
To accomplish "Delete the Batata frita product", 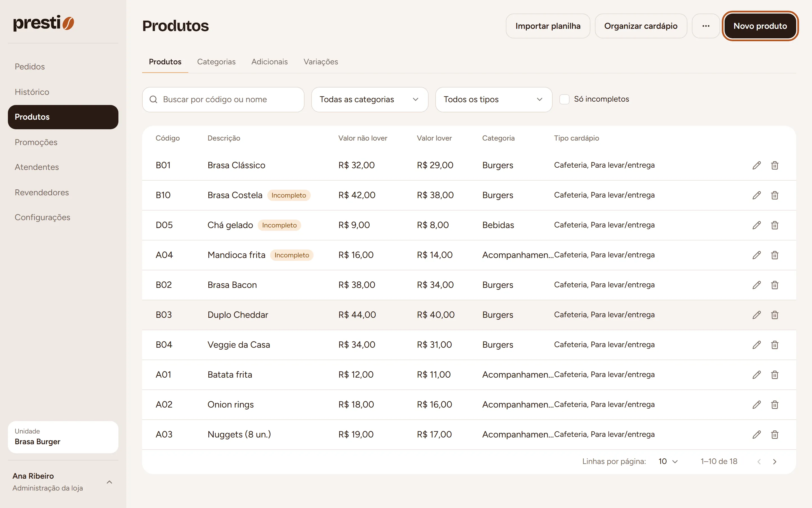I will click(775, 375).
